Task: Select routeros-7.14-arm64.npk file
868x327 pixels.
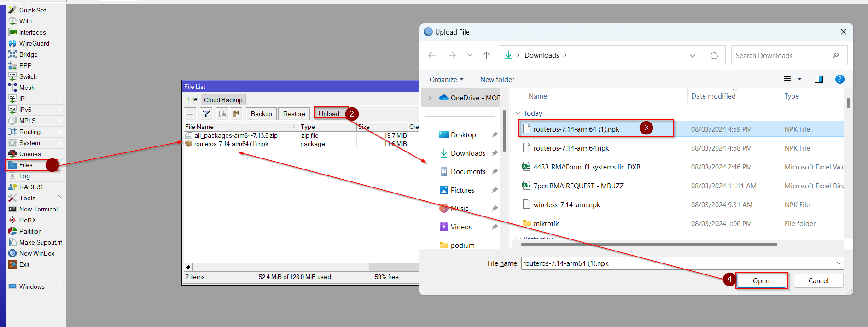Action: 682,148
